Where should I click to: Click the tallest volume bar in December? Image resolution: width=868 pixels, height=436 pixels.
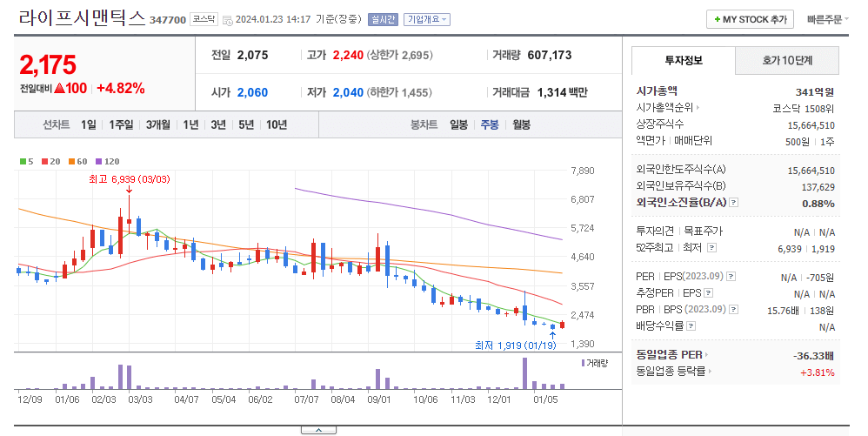(x=524, y=373)
